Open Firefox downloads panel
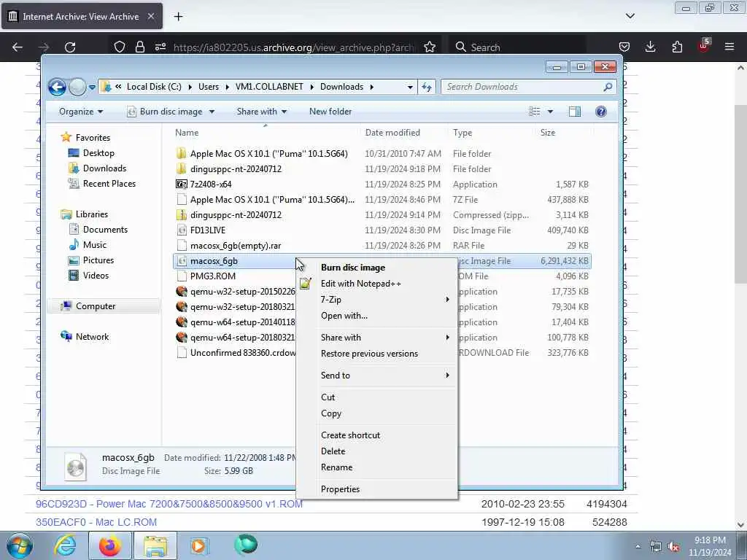The height and width of the screenshot is (560, 747). coord(650,47)
